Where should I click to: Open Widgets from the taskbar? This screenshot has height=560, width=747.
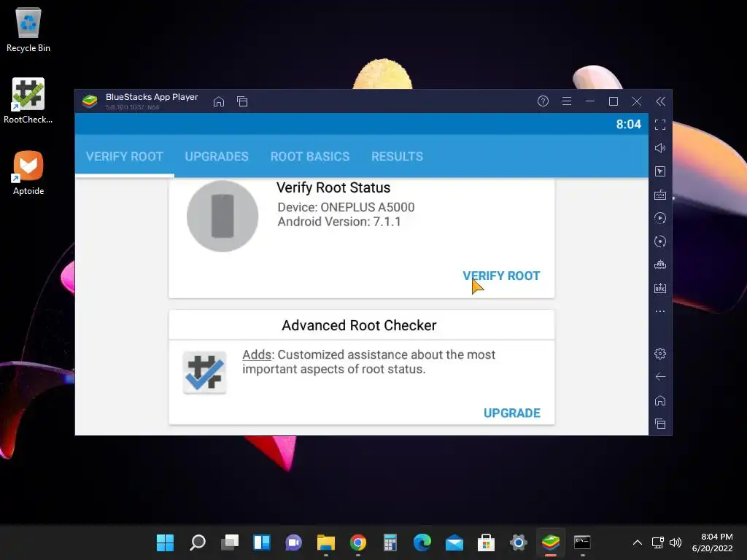click(262, 542)
